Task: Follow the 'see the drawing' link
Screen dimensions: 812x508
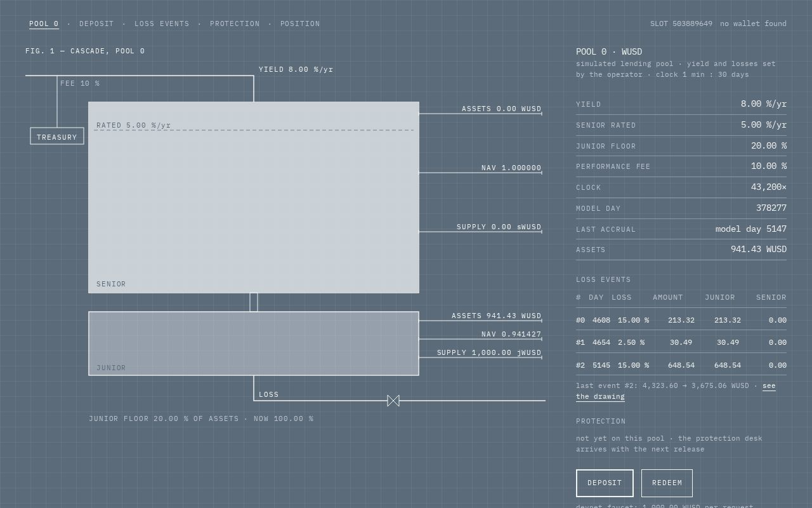Action: click(x=676, y=391)
